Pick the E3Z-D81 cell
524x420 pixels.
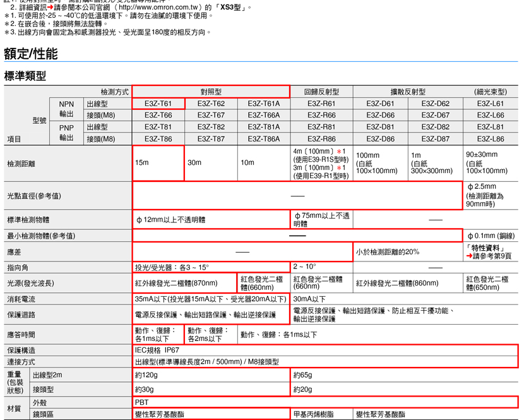click(x=380, y=127)
